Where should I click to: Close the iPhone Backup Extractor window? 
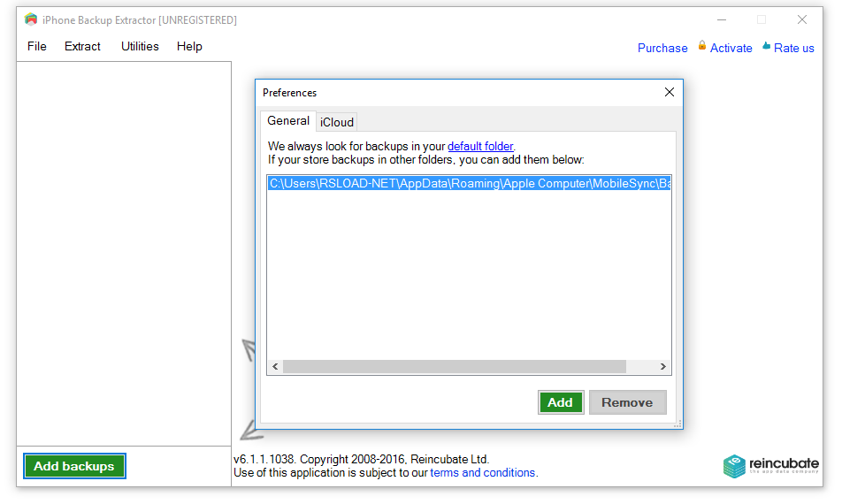pyautogui.click(x=801, y=19)
